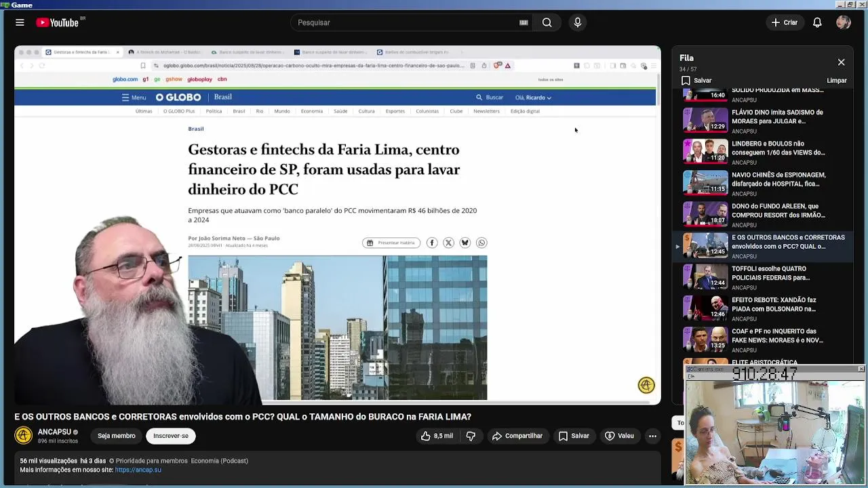Open the notifications bell

817,22
